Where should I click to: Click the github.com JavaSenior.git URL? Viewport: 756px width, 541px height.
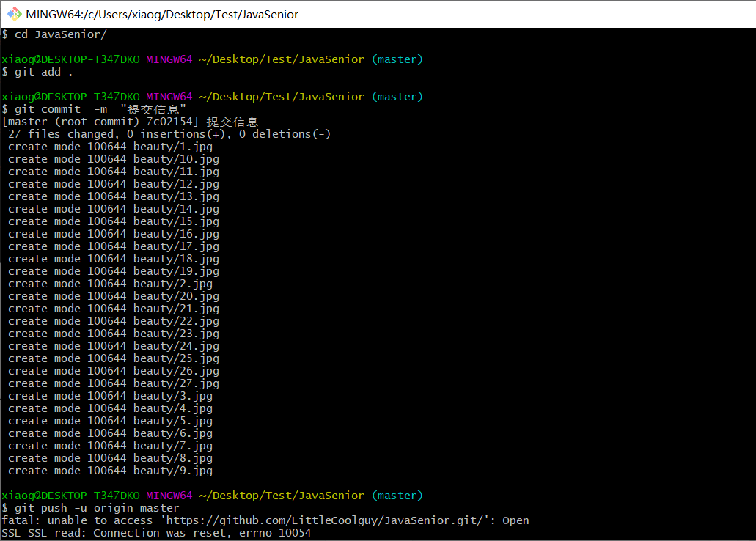click(x=325, y=520)
